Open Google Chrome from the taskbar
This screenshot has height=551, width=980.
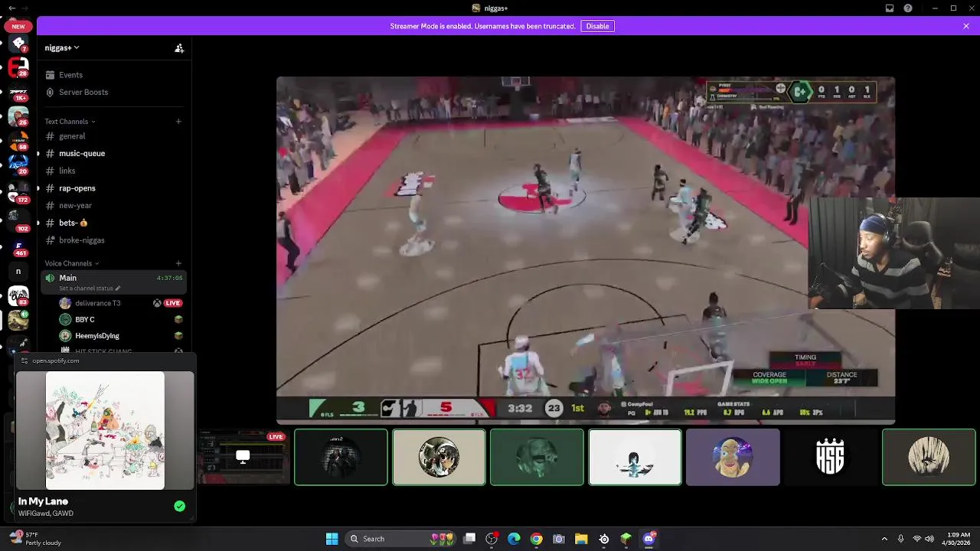point(536,539)
